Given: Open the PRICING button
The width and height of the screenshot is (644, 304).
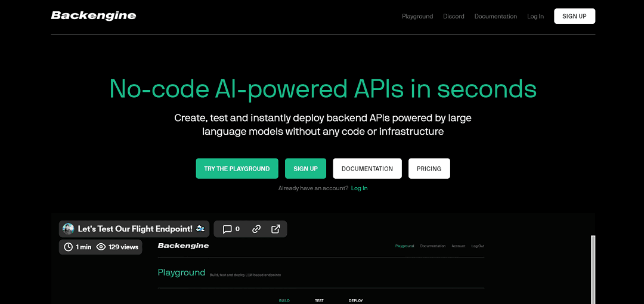Looking at the screenshot, I should pyautogui.click(x=429, y=169).
